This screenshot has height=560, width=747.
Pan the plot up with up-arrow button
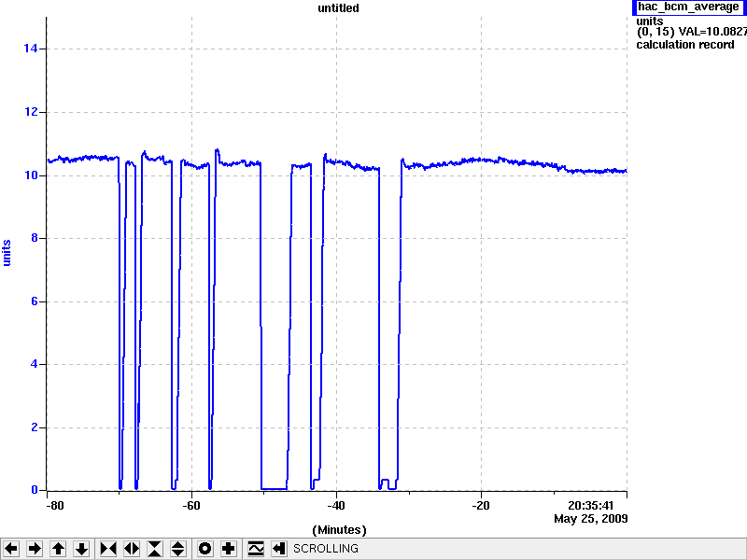(x=58, y=549)
